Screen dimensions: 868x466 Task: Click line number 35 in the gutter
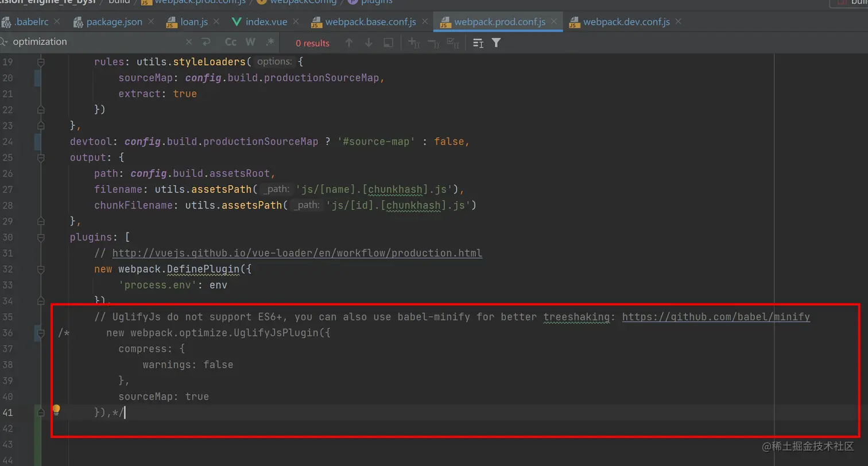pos(7,317)
